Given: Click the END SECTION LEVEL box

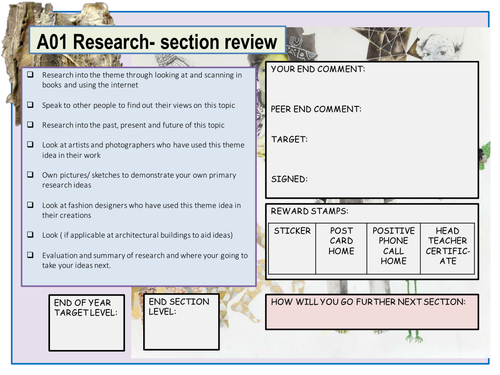Looking at the screenshot, I should 181,322.
